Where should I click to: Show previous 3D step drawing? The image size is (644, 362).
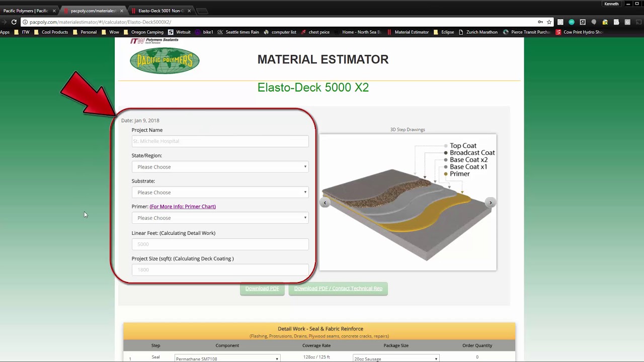(x=325, y=203)
